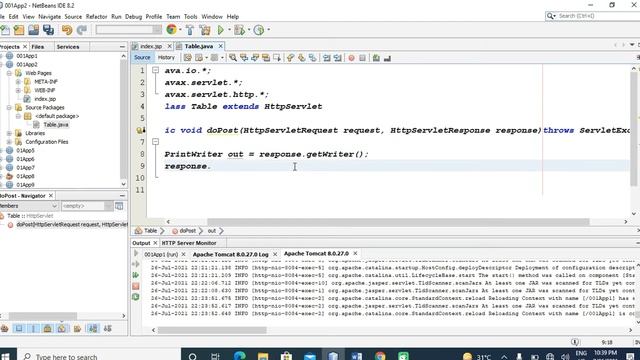640x360 pixels.
Task: Toggle Sort by Source in Navigator
Action: (108, 329)
